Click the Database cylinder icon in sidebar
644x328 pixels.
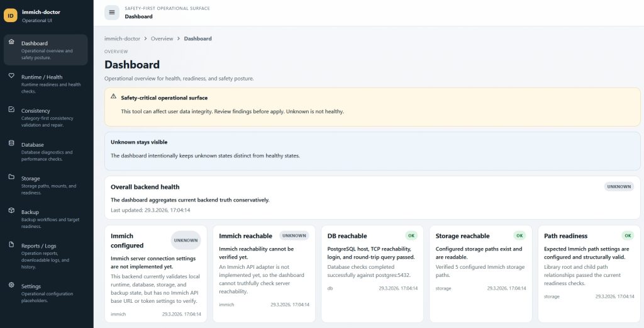click(x=11, y=144)
